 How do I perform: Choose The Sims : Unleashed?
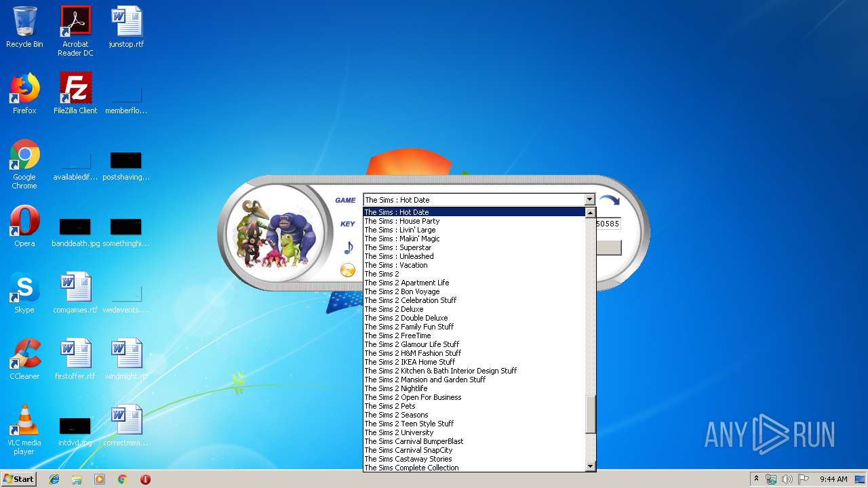point(474,256)
